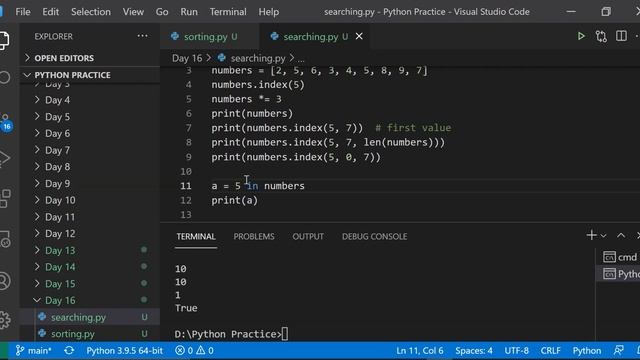Select the Python terminal instance

coord(620,274)
